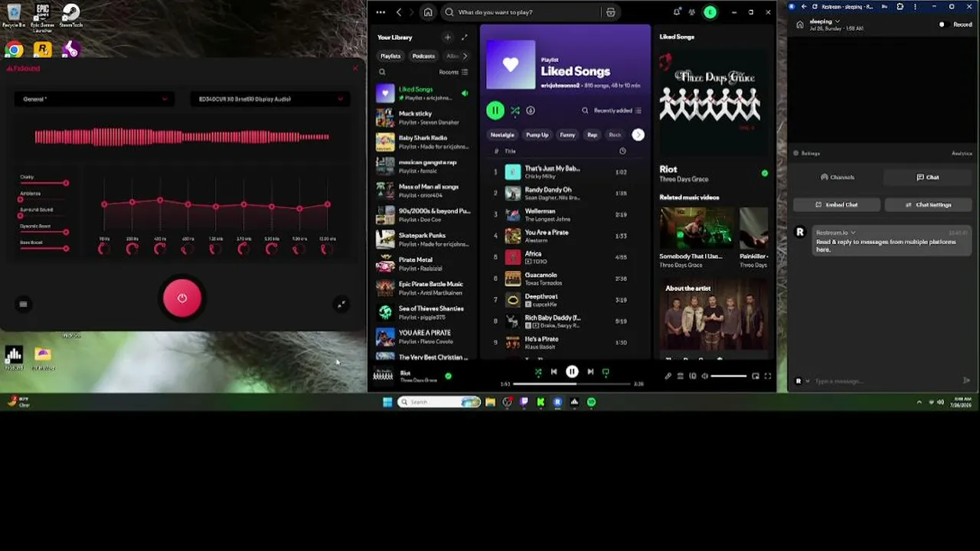
Task: Go back in Spotify navigation
Action: 399,12
